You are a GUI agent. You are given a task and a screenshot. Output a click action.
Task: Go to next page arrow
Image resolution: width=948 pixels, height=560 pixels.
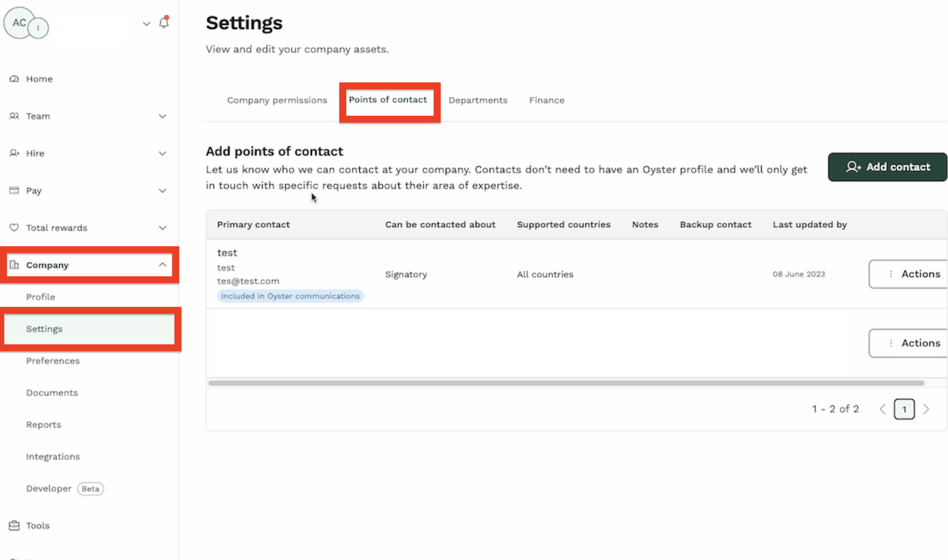tap(926, 409)
